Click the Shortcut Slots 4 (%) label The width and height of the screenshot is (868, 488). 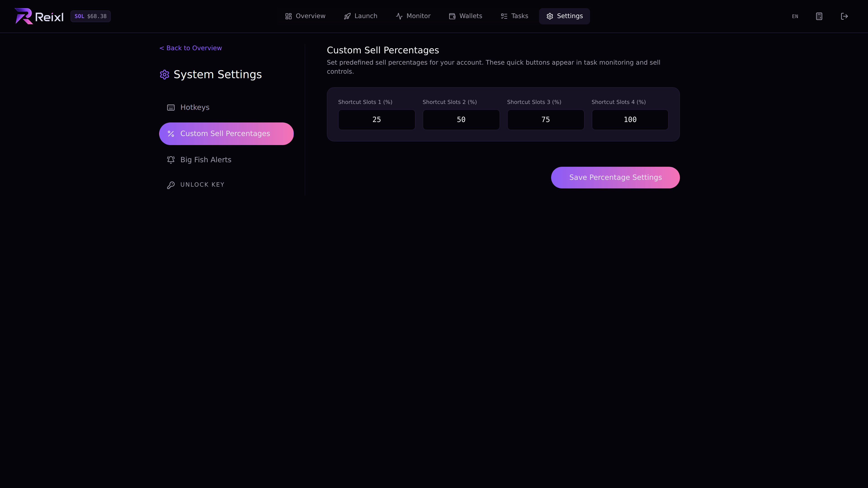point(619,102)
